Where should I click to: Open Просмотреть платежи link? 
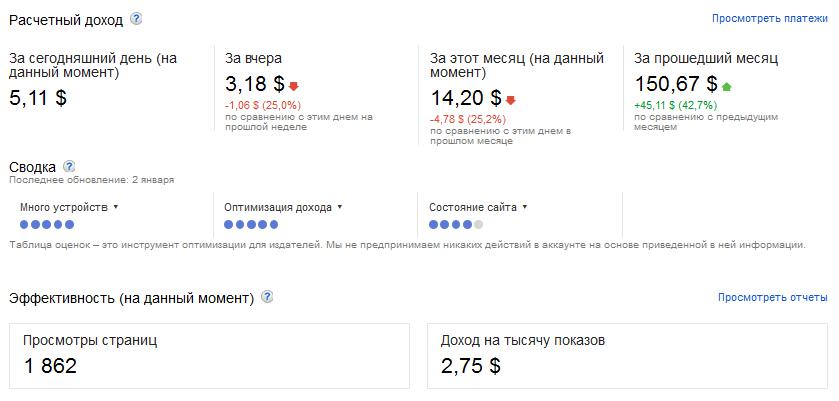[x=769, y=18]
